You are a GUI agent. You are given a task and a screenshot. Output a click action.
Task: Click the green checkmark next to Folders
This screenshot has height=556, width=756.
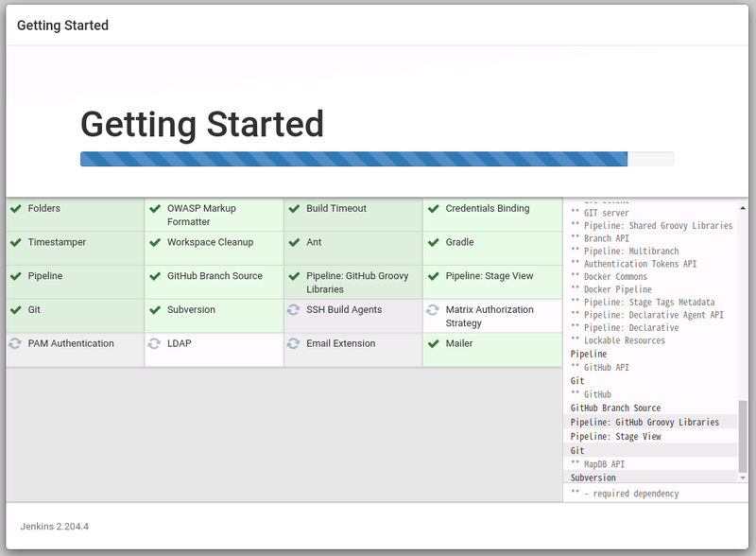tap(16, 208)
